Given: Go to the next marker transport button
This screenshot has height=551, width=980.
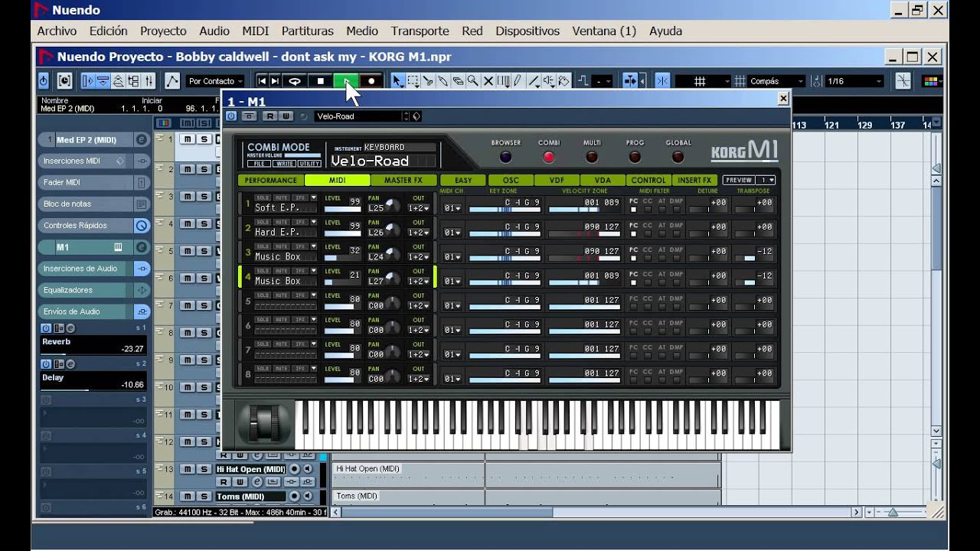Looking at the screenshot, I should 275,80.
